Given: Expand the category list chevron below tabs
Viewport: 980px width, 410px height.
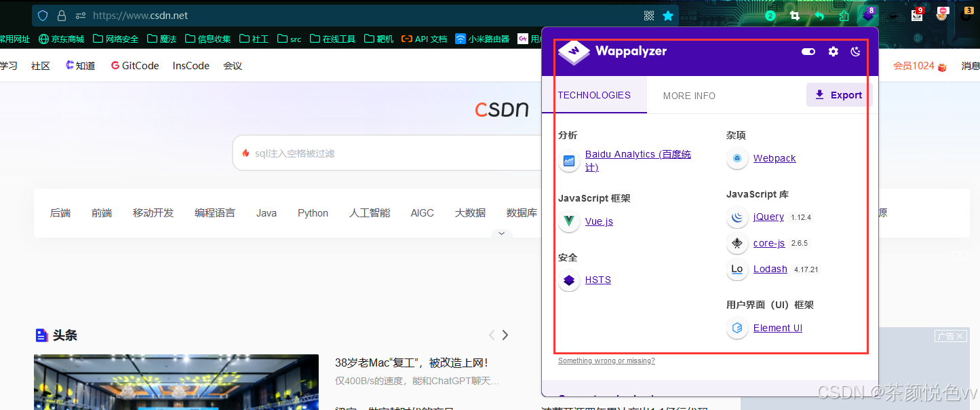Looking at the screenshot, I should [502, 233].
